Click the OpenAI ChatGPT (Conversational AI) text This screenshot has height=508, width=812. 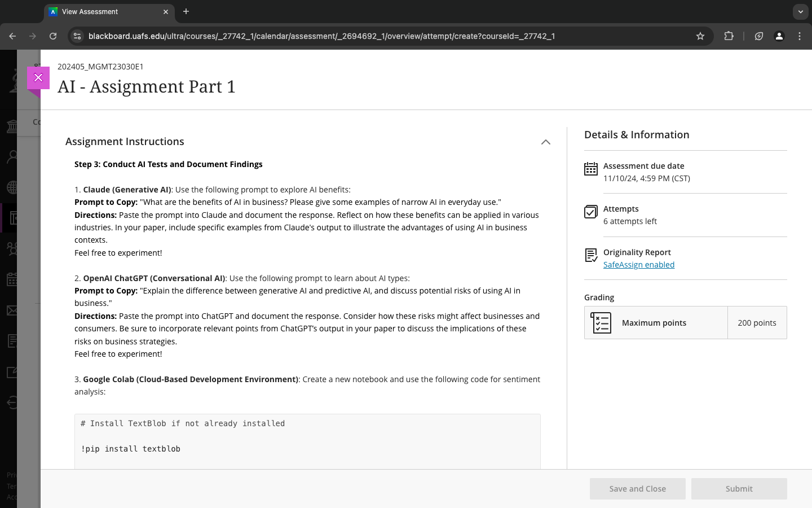click(x=154, y=278)
